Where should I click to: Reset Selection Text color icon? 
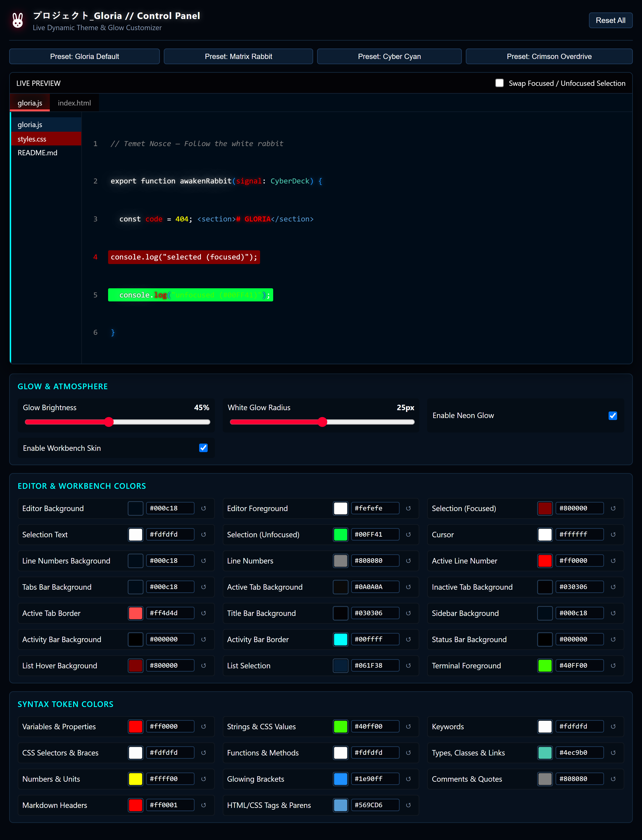tap(204, 535)
